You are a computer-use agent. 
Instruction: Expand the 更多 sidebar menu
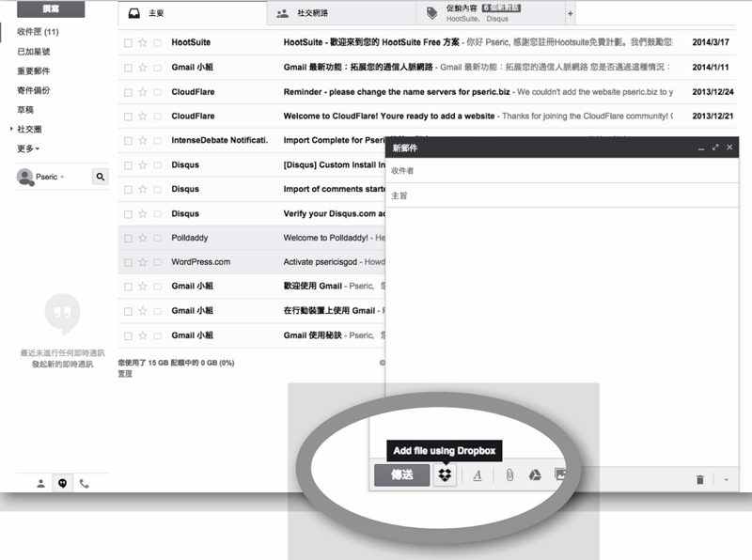point(28,148)
